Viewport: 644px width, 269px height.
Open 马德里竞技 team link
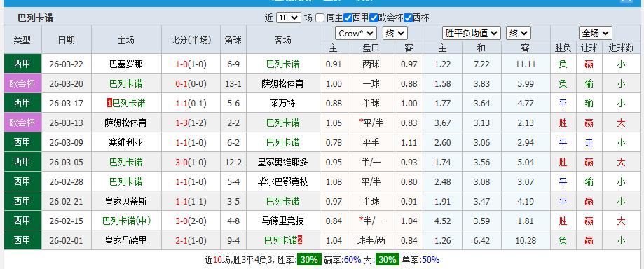[282, 221]
